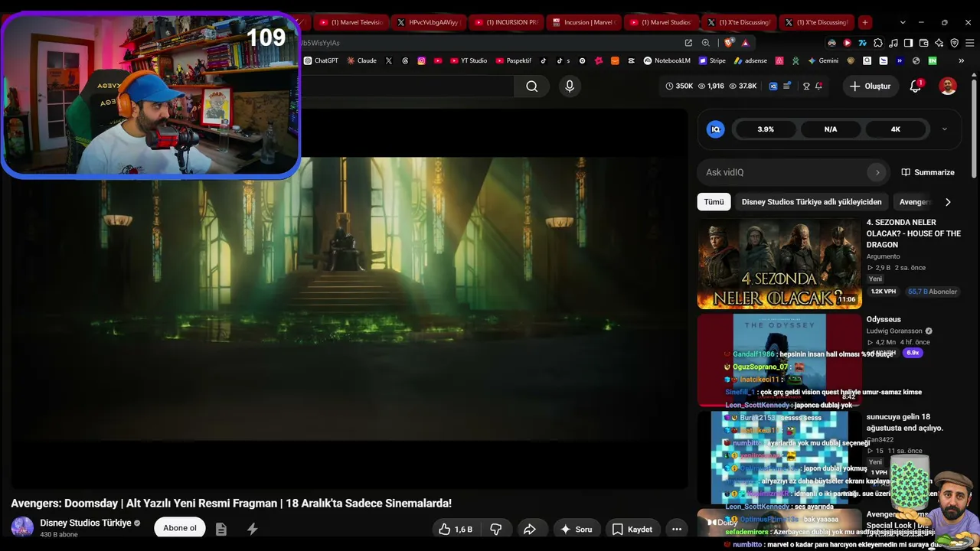Open the tab search dropdown arrow

pyautogui.click(x=903, y=22)
